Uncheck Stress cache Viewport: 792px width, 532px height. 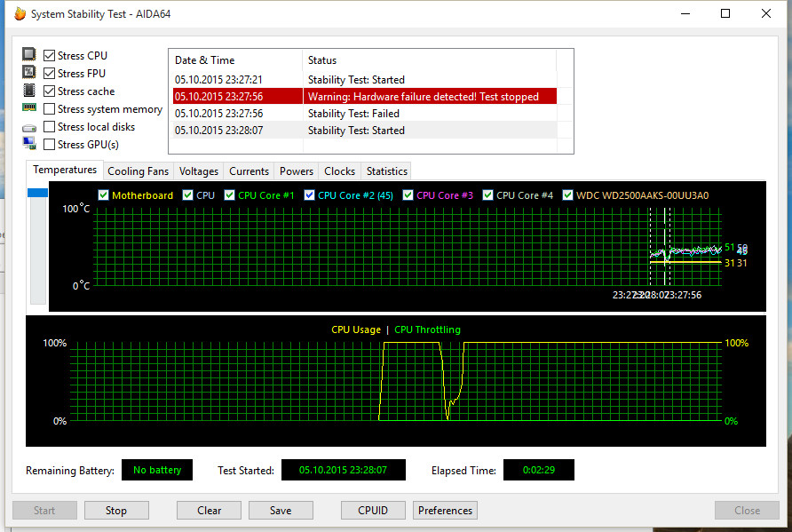click(49, 91)
